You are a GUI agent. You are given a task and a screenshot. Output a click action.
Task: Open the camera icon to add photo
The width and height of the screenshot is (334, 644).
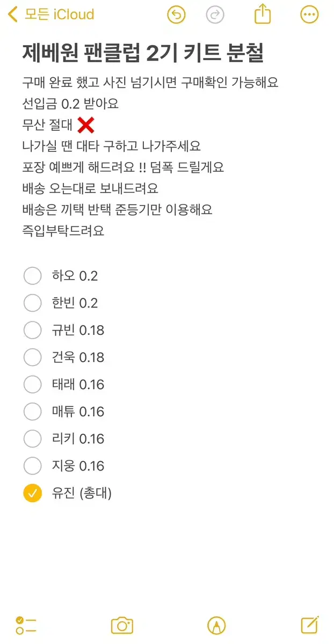coord(122,625)
